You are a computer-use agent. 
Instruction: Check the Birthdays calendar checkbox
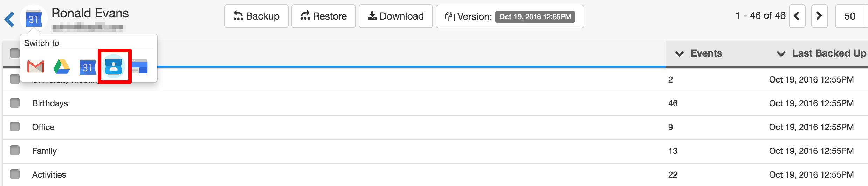click(x=15, y=103)
